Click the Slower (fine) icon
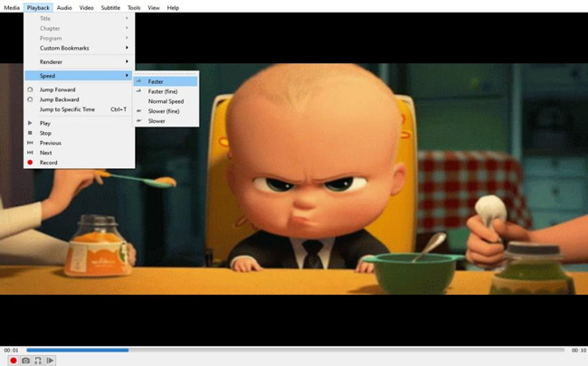588x366 pixels. (x=139, y=111)
